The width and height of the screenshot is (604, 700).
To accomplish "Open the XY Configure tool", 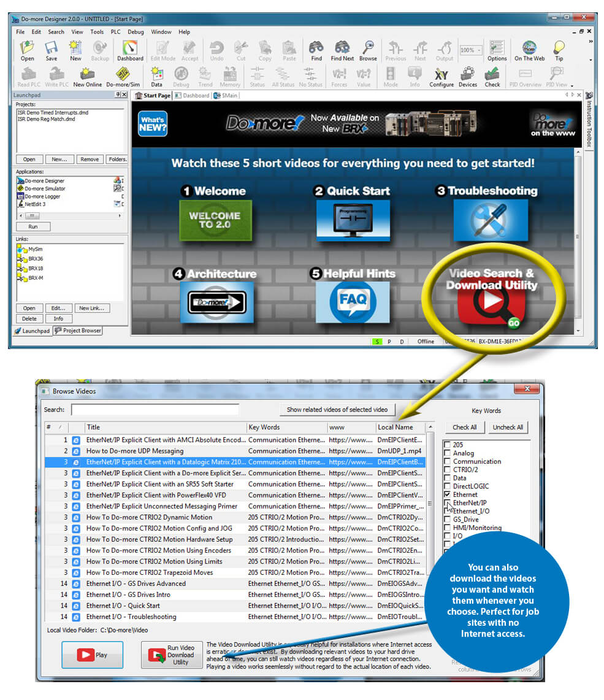I will (441, 77).
